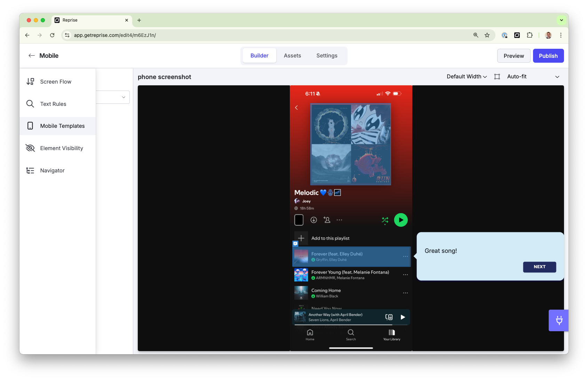Click the device connect icon in mini player

389,317
